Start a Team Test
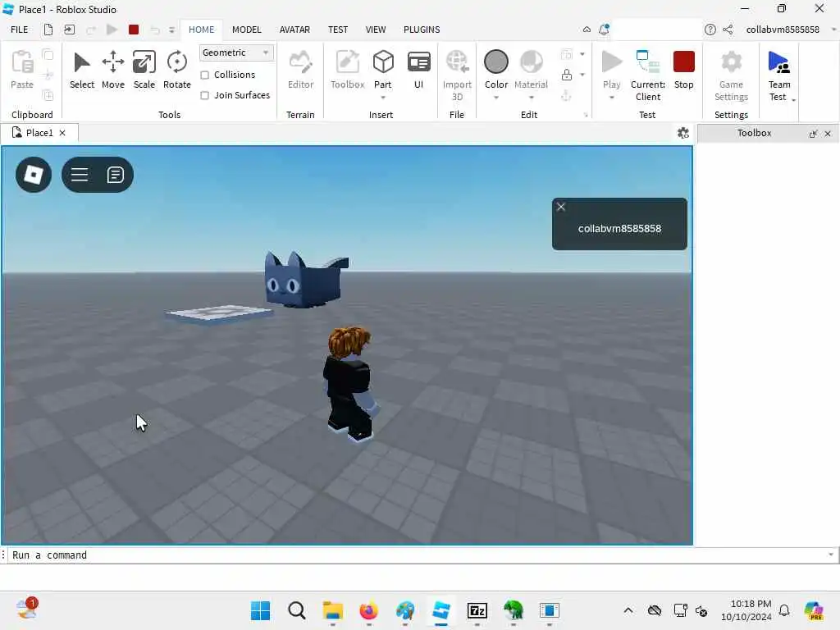This screenshot has height=630, width=840. tap(778, 74)
